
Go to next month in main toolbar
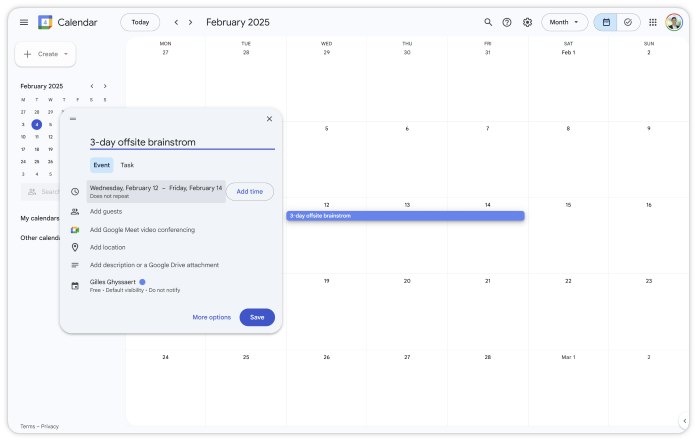pos(190,22)
